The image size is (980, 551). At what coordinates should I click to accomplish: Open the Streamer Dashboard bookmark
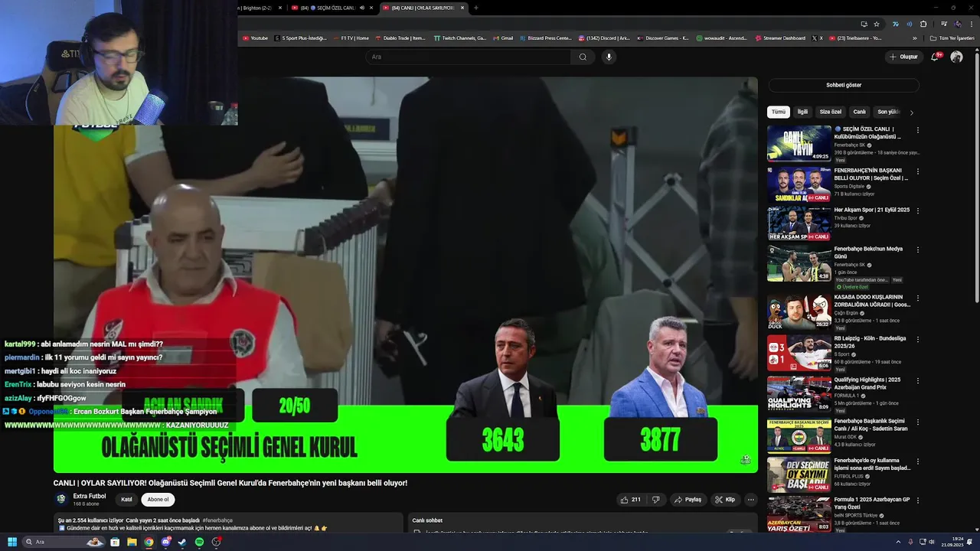(x=780, y=37)
